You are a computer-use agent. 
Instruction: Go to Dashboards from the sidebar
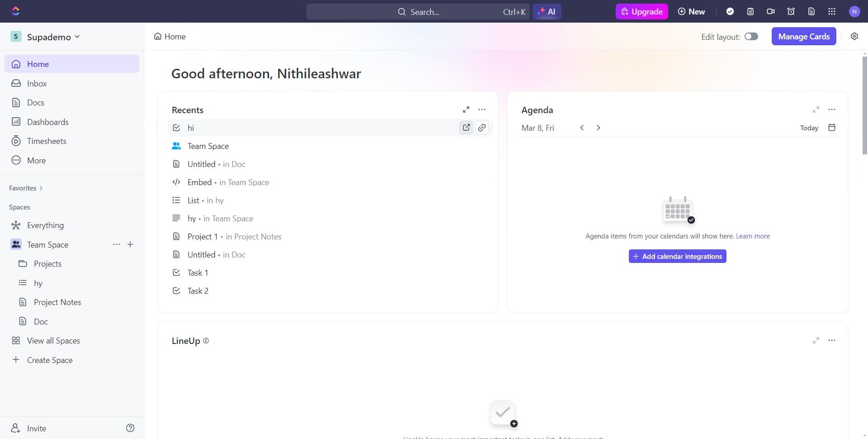[x=48, y=122]
